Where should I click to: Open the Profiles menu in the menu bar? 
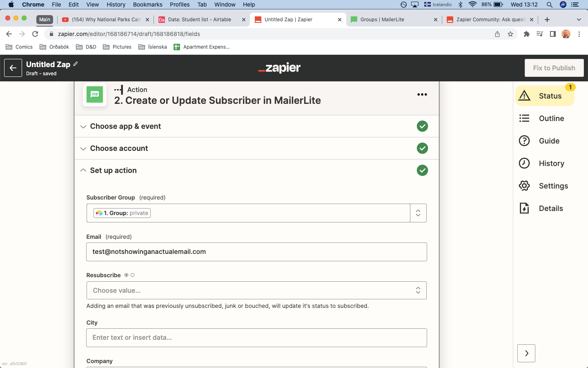tap(180, 4)
